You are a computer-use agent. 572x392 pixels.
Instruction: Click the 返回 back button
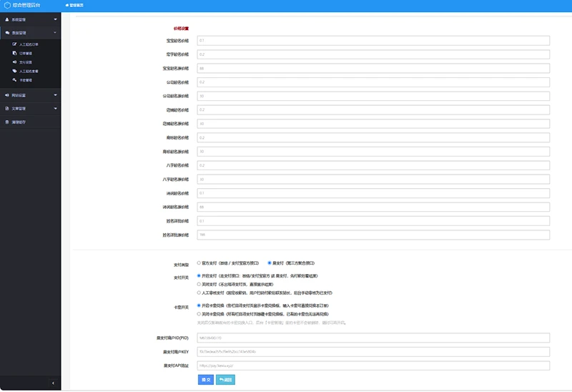click(225, 380)
